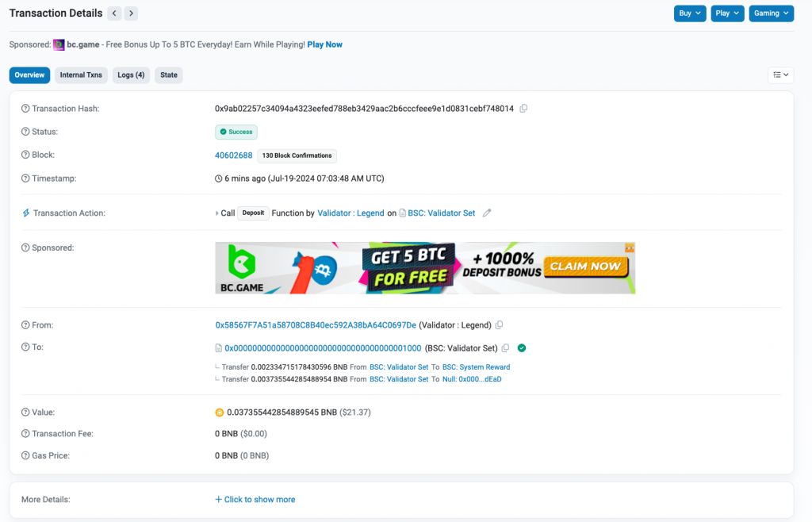The width and height of the screenshot is (812, 522).
Task: Open the Logs (4) tab
Action: [131, 75]
